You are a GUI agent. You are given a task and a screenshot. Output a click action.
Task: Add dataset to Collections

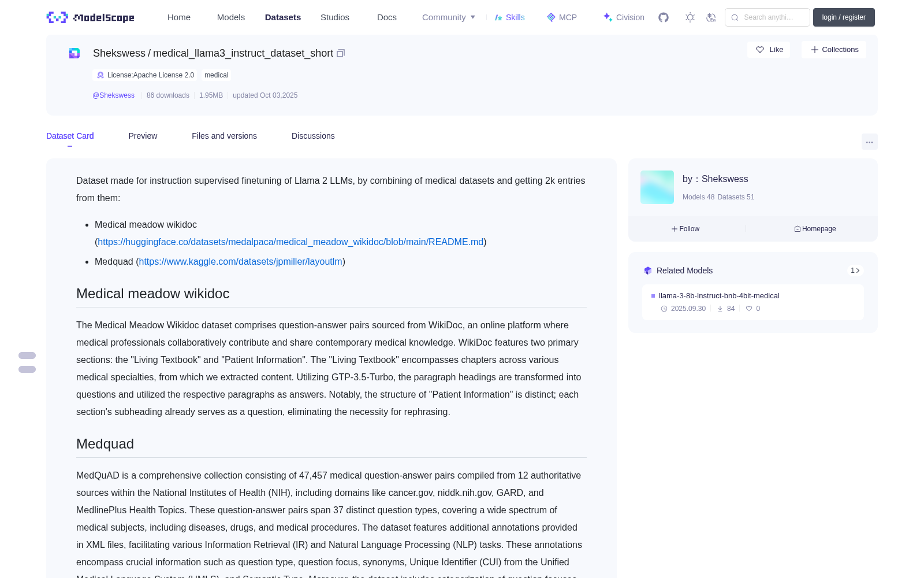tap(834, 50)
